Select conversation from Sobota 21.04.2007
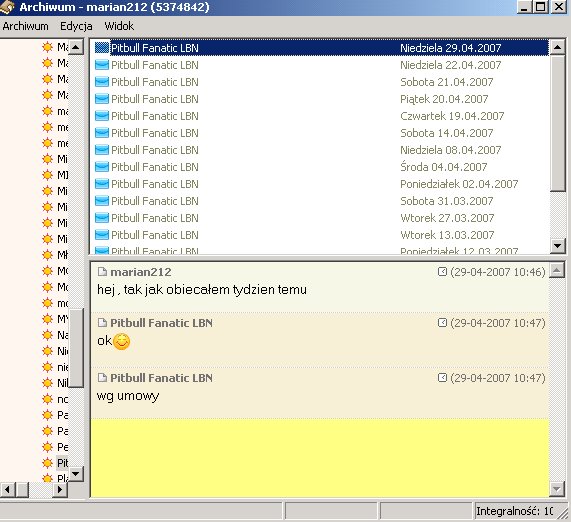This screenshot has width=571, height=522. coord(321,82)
